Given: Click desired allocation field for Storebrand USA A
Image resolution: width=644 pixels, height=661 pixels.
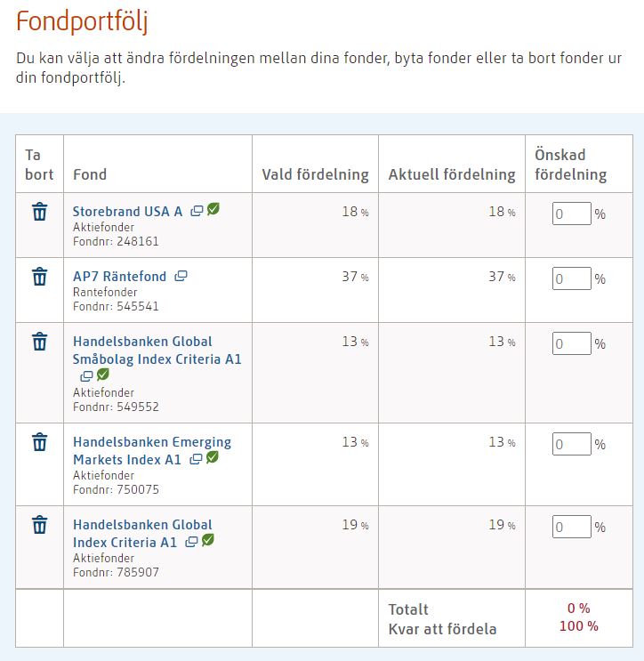Looking at the screenshot, I should (x=571, y=214).
